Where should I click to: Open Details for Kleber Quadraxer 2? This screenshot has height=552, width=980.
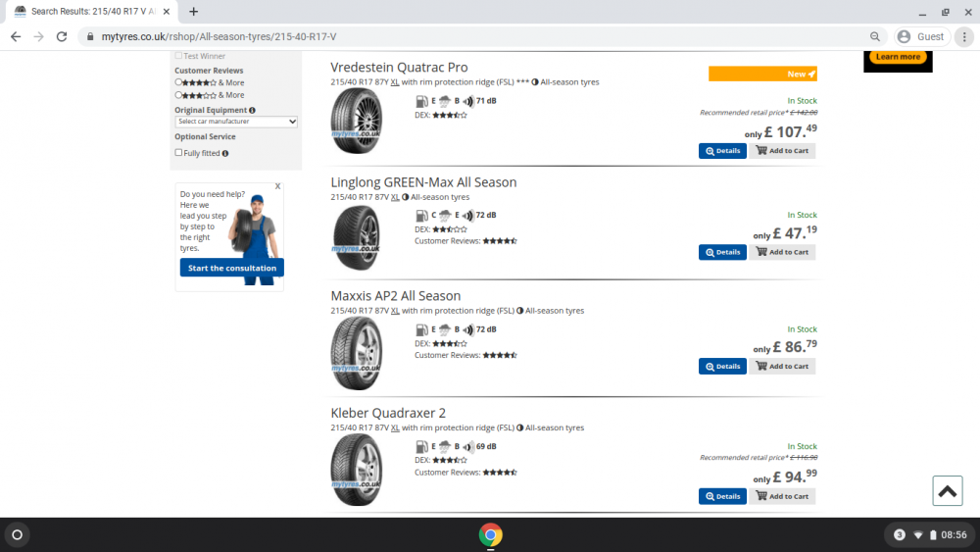click(x=722, y=496)
